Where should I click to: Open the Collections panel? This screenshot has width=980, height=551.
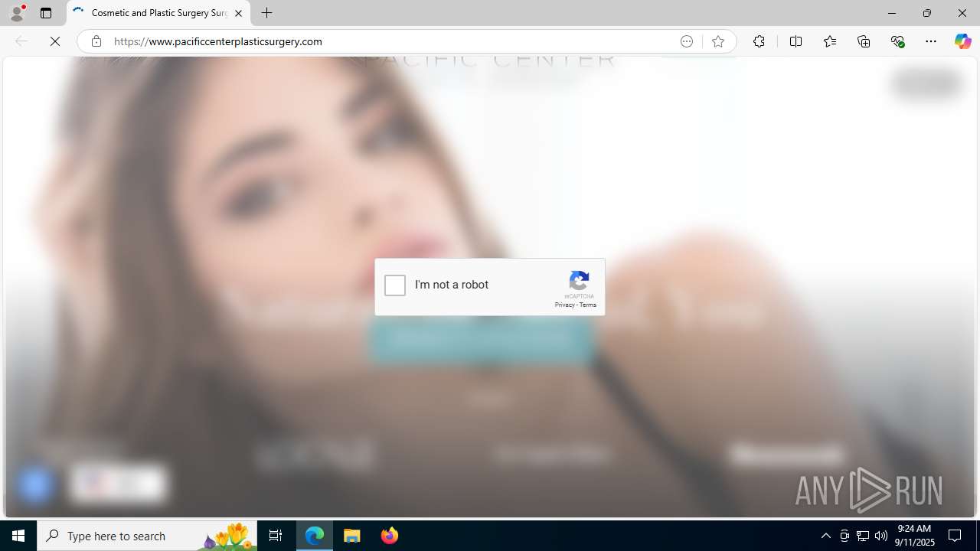click(864, 41)
